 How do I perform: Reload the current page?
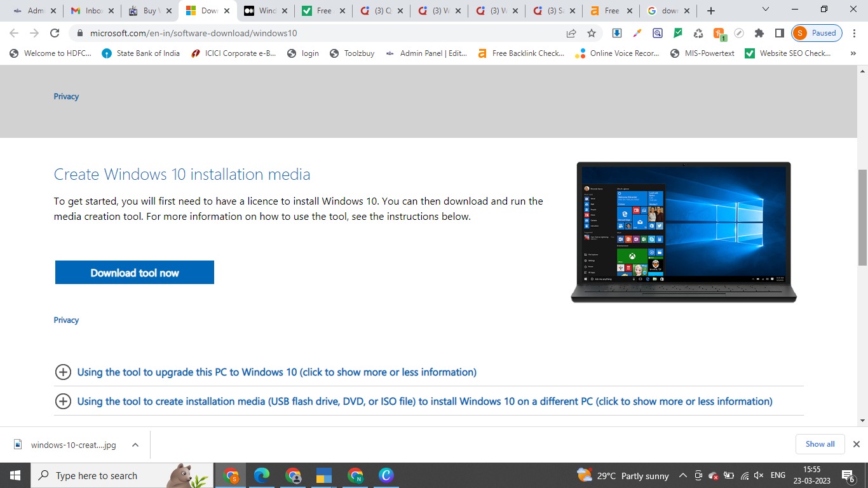point(55,33)
